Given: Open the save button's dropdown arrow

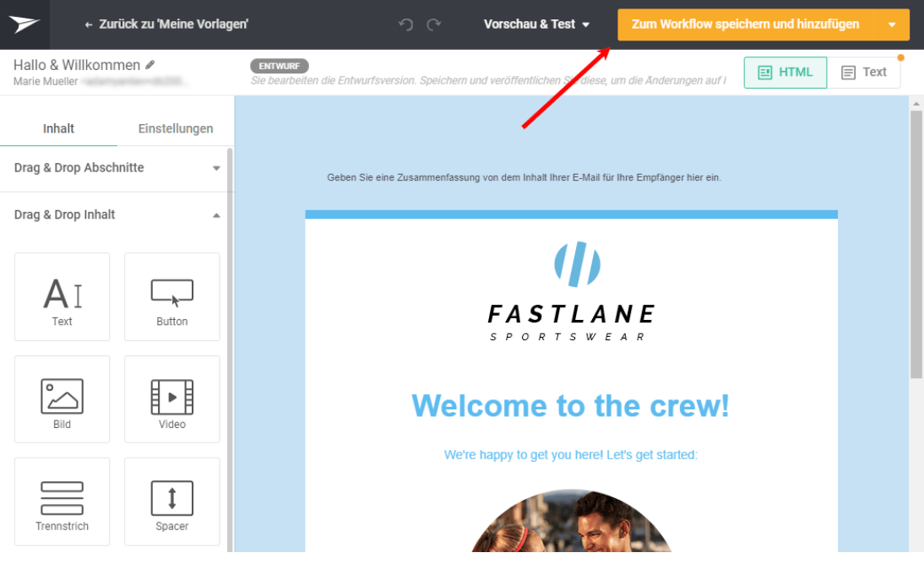Looking at the screenshot, I should pyautogui.click(x=892, y=24).
